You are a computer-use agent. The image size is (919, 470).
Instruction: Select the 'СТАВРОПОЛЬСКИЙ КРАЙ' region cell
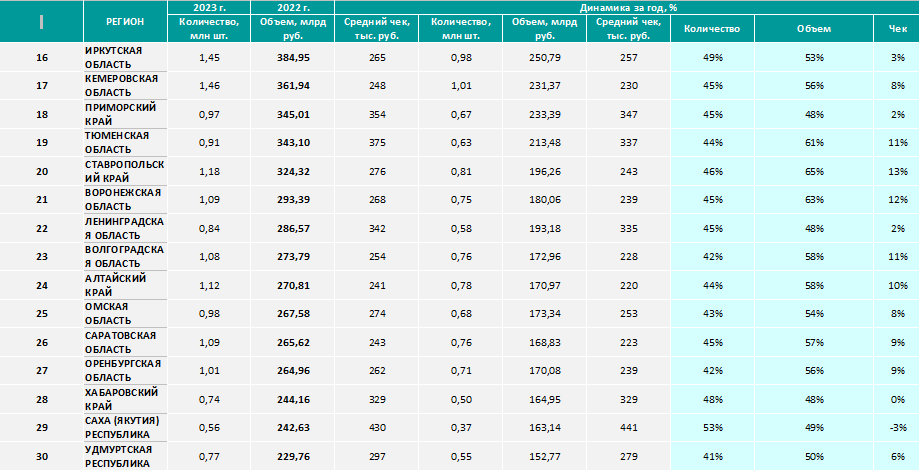[125, 171]
